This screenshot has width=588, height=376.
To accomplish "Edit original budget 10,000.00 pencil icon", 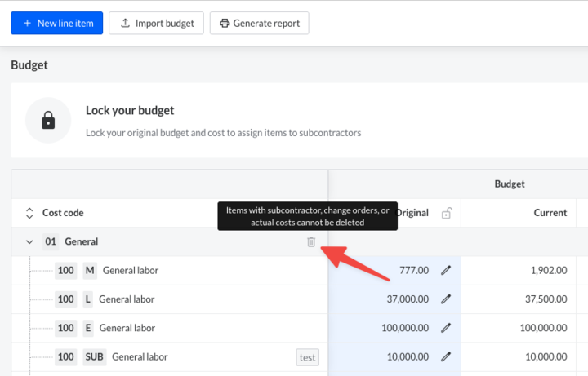I will point(446,356).
